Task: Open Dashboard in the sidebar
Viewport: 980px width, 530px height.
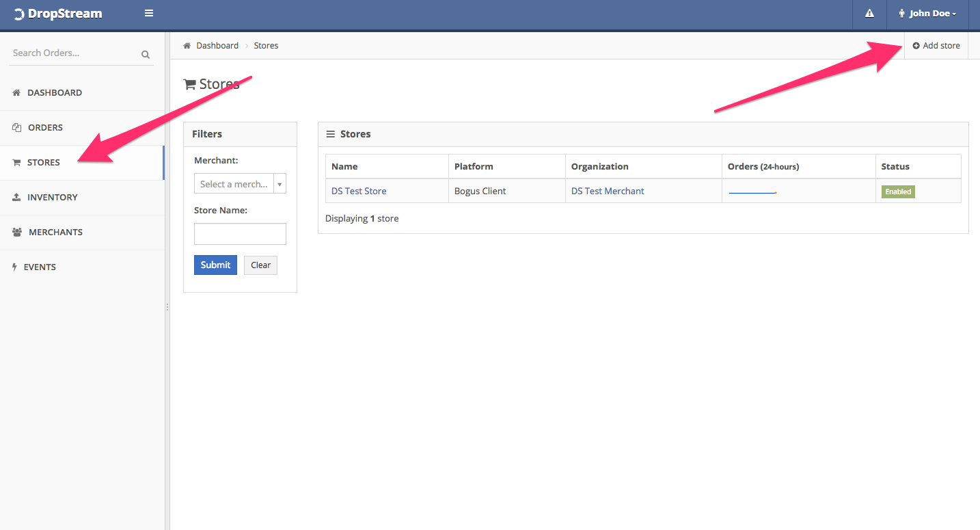Action: 82,92
